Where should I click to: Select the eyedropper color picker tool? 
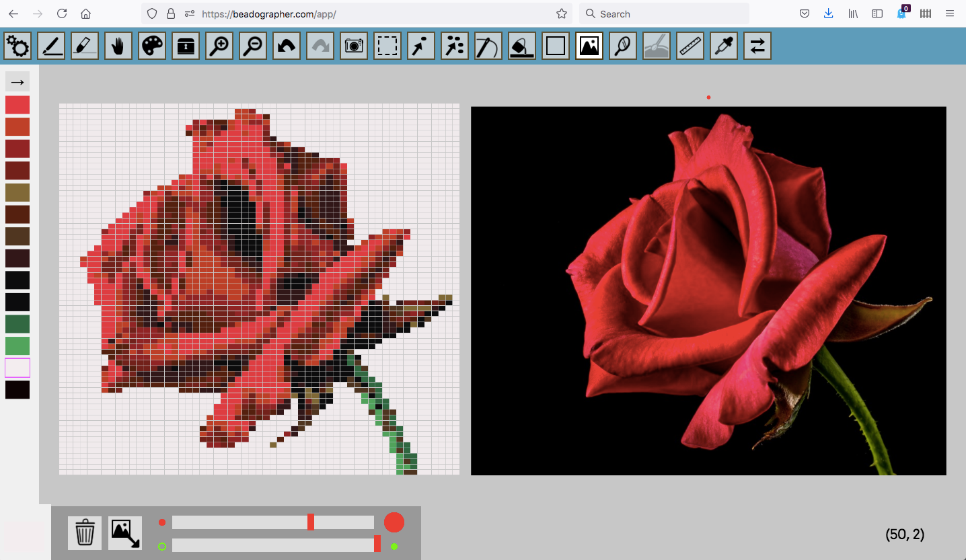[x=724, y=46]
